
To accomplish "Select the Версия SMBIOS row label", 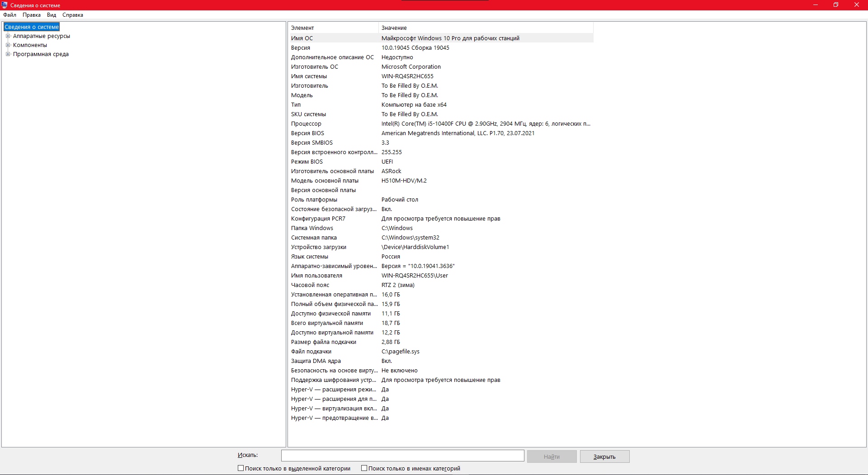I will [x=312, y=143].
